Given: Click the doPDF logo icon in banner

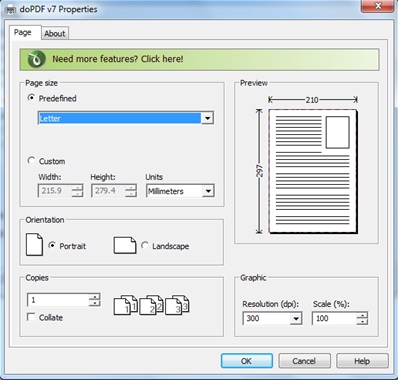Looking at the screenshot, I should pos(36,59).
